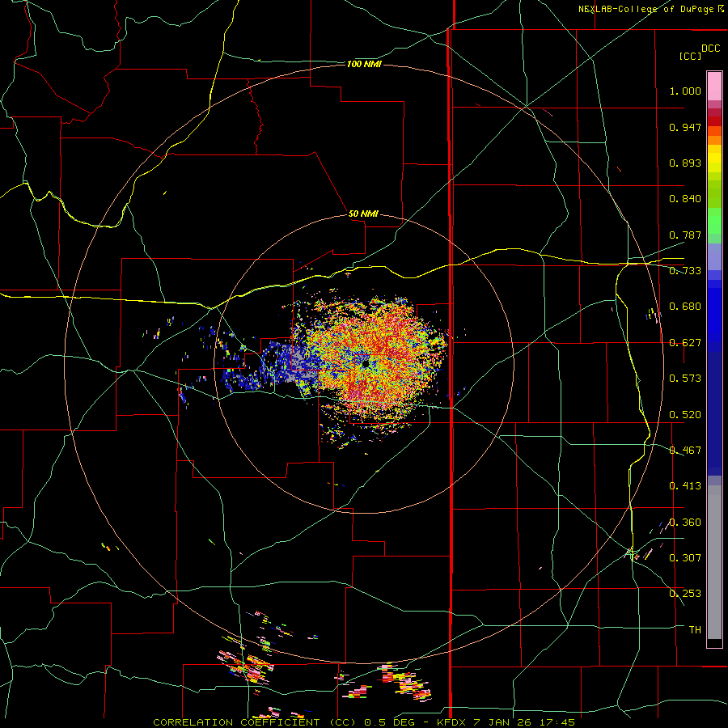Click the DCC label above the color scale
The width and height of the screenshot is (728, 728).
[x=711, y=49]
